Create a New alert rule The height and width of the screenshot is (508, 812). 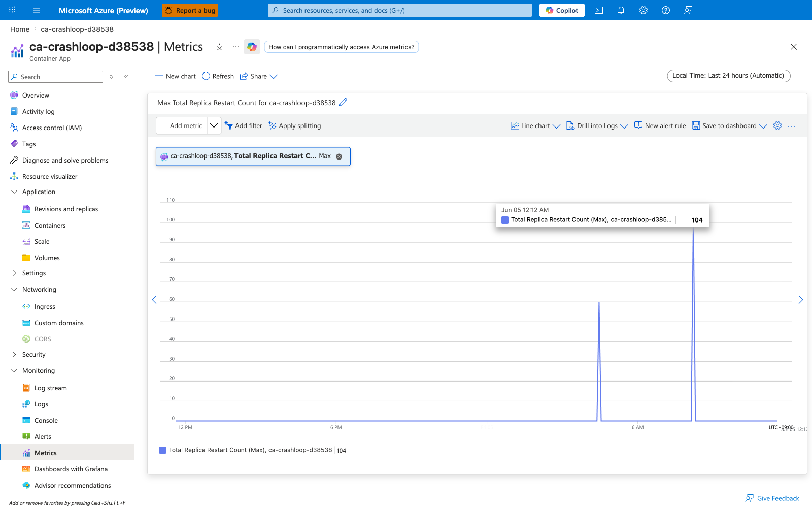tap(660, 125)
